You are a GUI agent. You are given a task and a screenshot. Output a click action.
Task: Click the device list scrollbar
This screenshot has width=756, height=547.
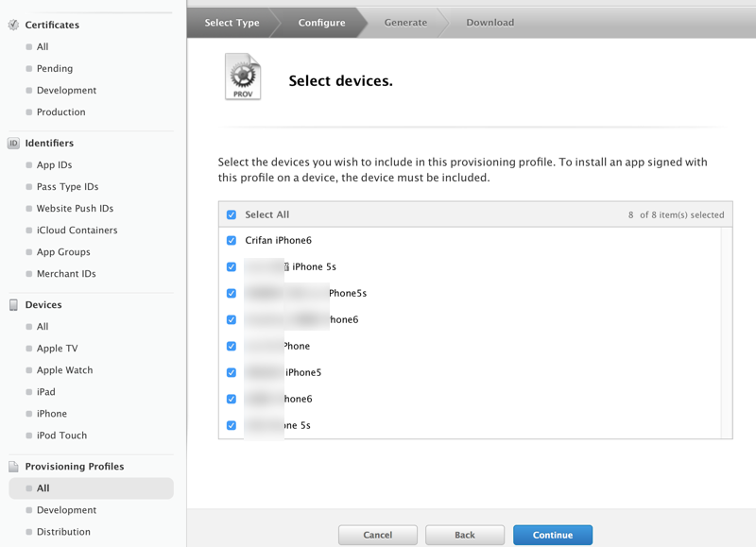click(x=726, y=331)
